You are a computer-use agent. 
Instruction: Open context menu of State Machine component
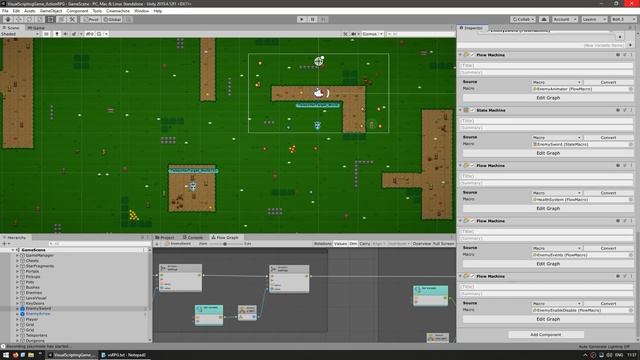pyautogui.click(x=631, y=110)
